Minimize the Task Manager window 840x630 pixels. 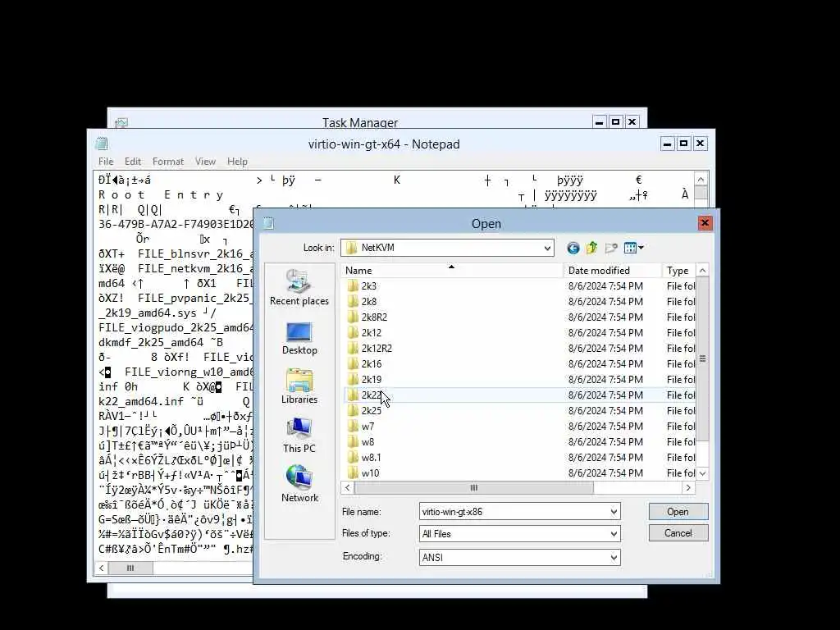point(600,122)
